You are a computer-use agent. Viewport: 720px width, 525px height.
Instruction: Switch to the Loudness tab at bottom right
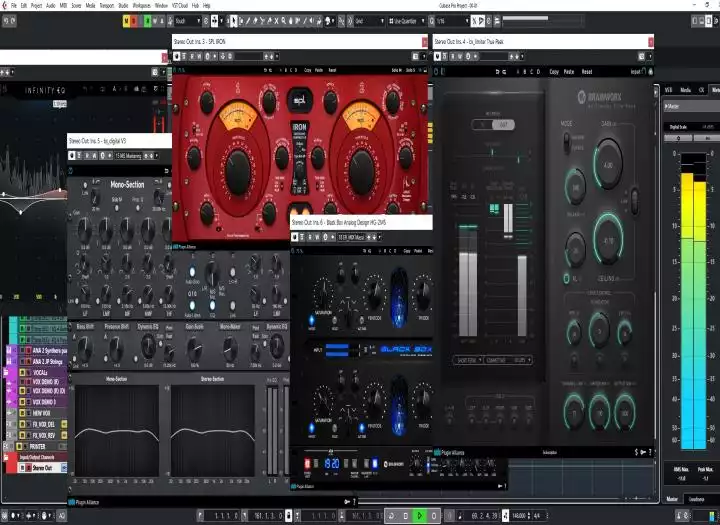[696, 499]
